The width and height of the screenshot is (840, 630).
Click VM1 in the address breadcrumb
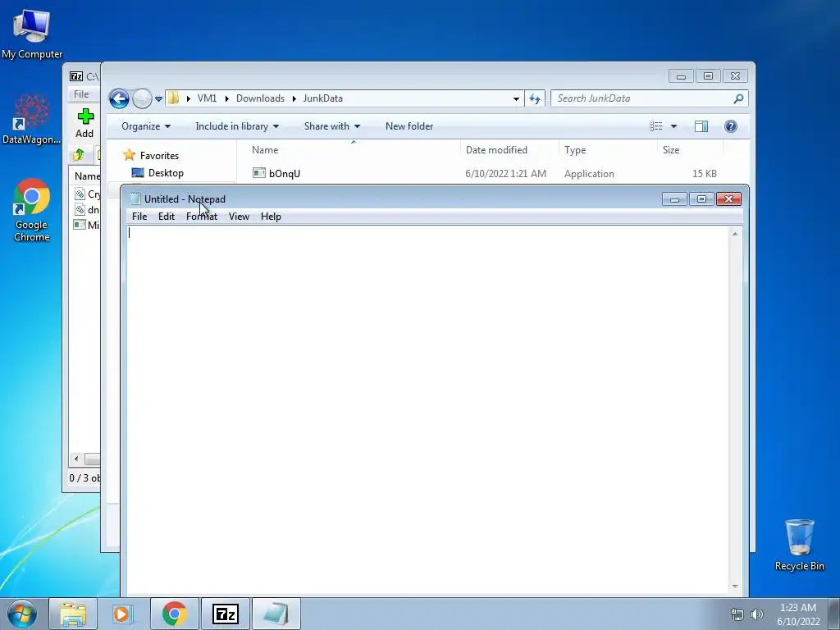[207, 98]
